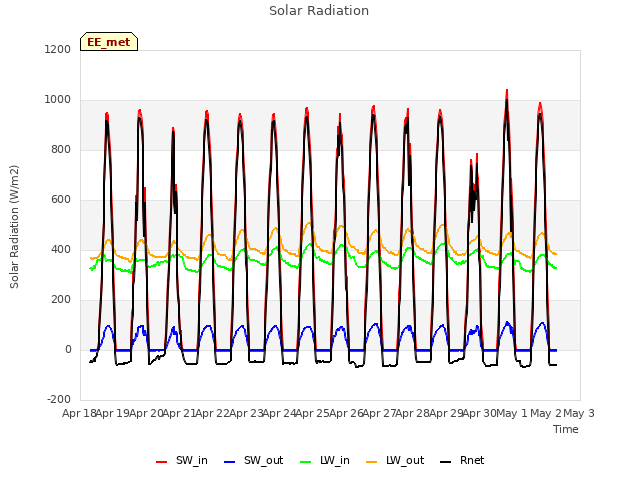Click the 200 y-axis tick label

click(x=61, y=300)
